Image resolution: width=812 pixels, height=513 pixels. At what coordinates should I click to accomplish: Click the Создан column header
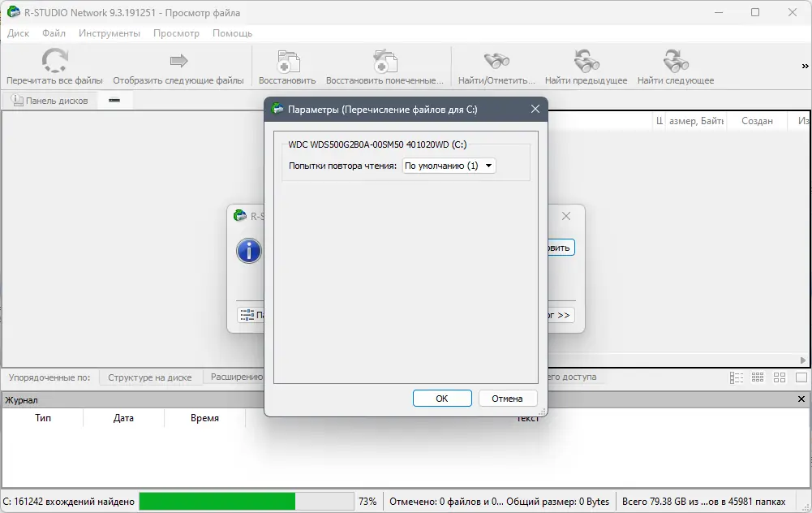(x=757, y=121)
